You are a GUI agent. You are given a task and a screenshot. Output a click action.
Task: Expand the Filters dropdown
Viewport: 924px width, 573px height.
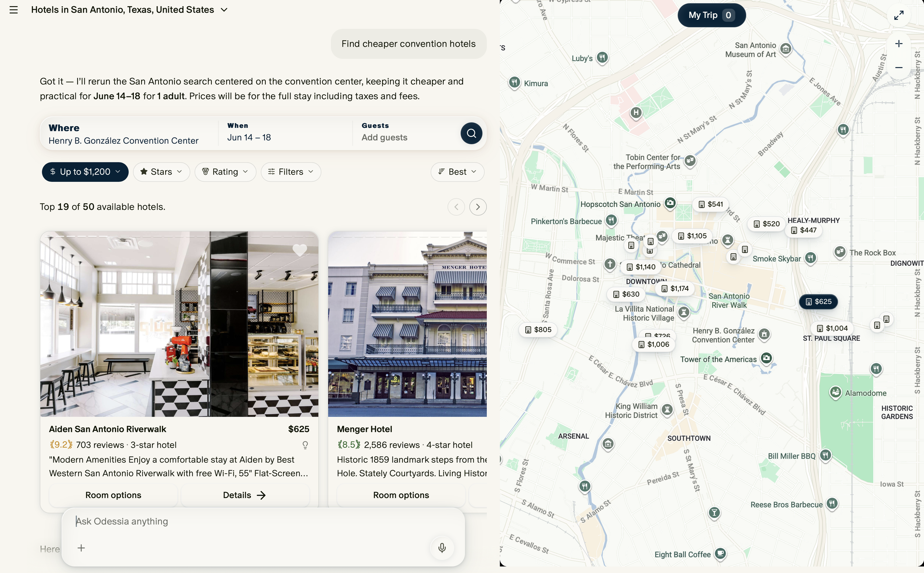291,172
